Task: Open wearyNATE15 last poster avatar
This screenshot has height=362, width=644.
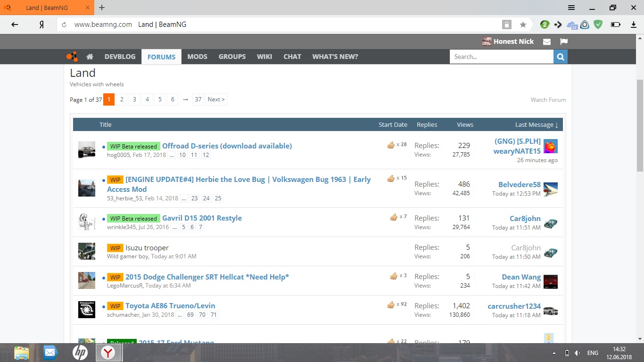Action: point(551,146)
